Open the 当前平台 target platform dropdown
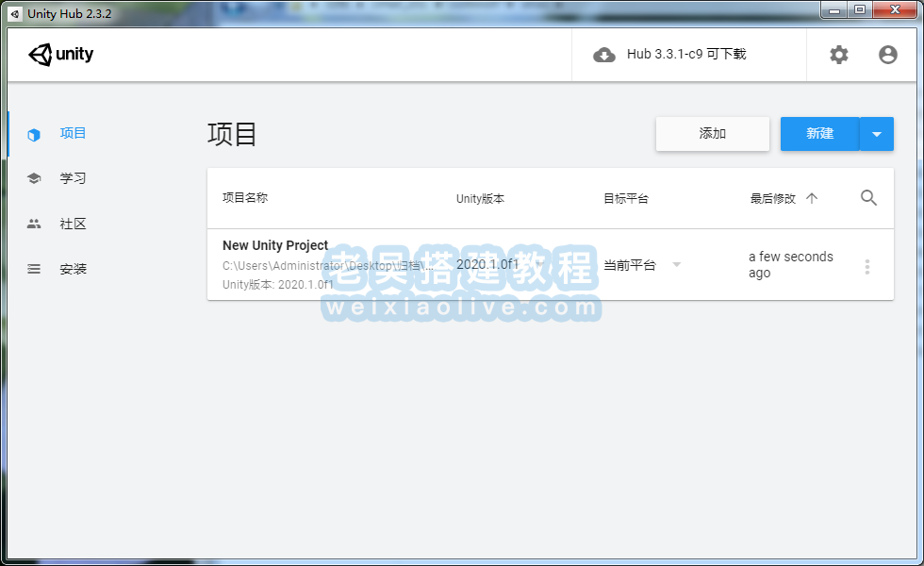Image resolution: width=924 pixels, height=566 pixels. click(x=632, y=265)
